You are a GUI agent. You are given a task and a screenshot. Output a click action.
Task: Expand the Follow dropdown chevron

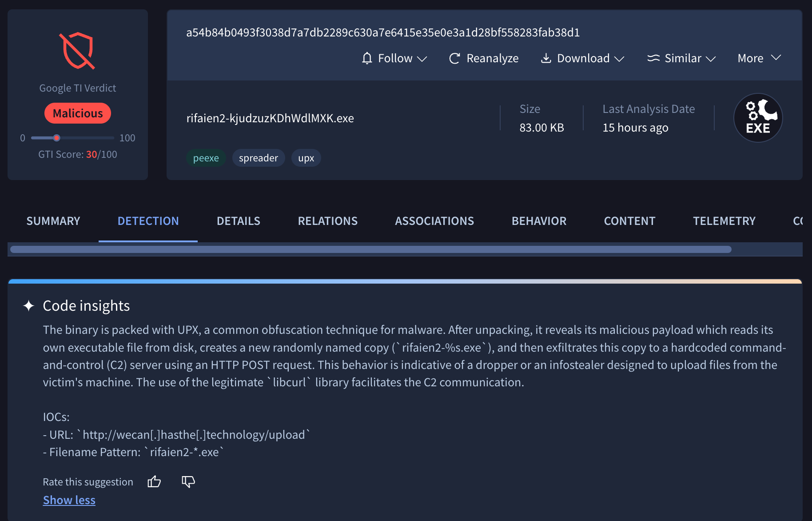[x=422, y=59]
